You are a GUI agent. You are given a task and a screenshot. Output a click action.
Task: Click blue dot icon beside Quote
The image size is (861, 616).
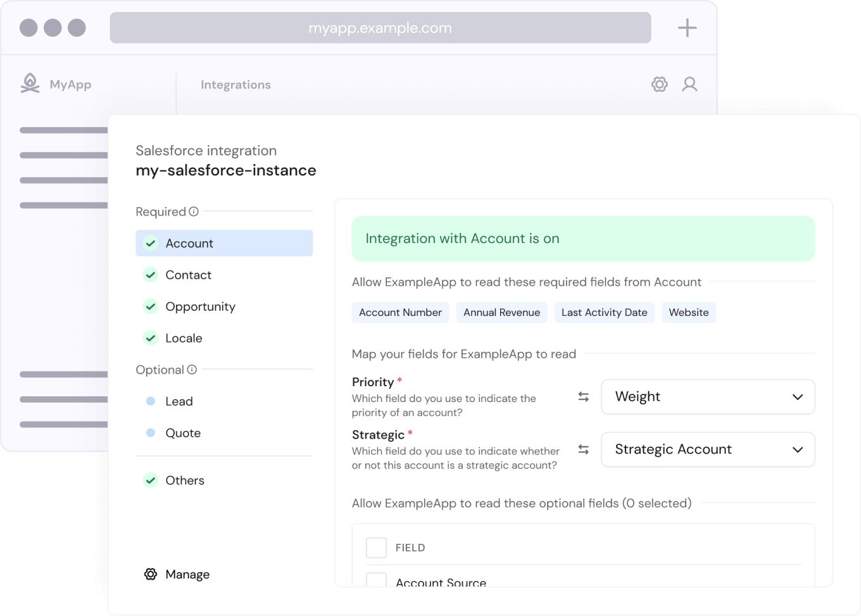(151, 433)
